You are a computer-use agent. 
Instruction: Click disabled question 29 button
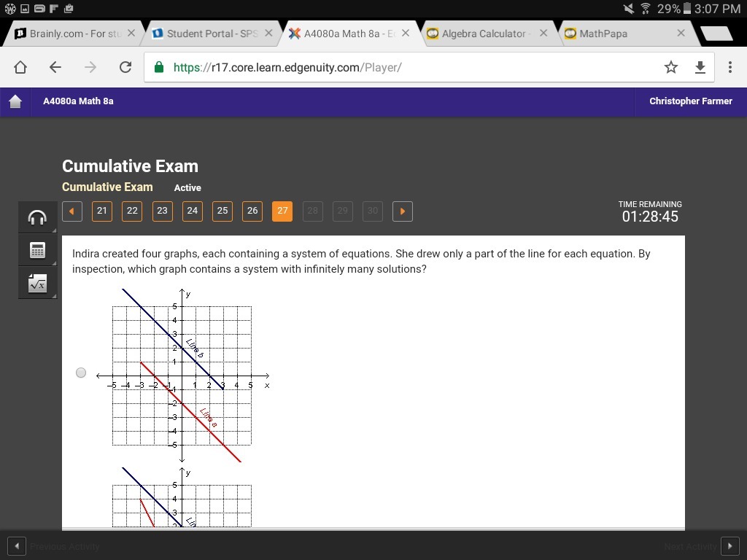[343, 211]
